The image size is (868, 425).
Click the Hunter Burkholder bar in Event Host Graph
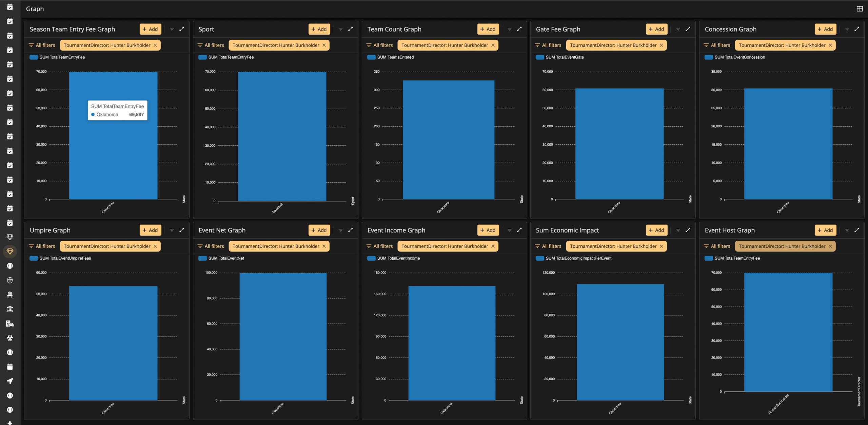788,332
